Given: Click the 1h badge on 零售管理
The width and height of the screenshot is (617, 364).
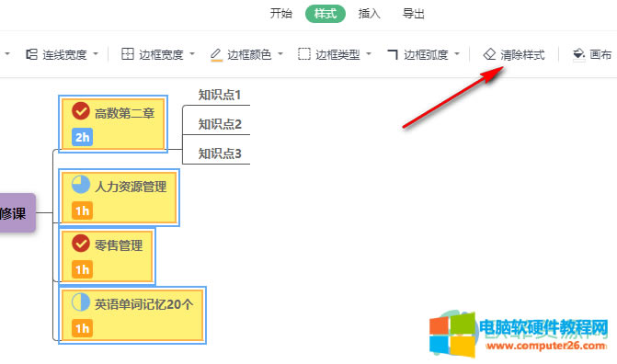Looking at the screenshot, I should click(82, 269).
